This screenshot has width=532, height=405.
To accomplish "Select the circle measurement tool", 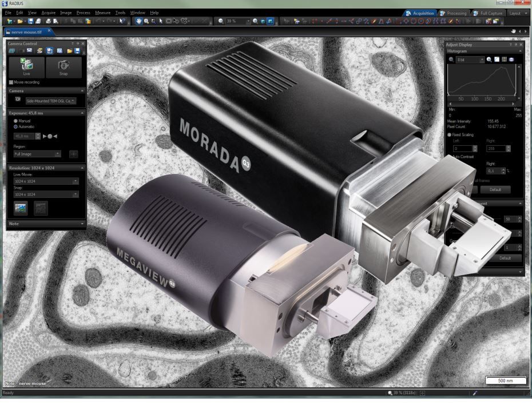I will coord(414,21).
